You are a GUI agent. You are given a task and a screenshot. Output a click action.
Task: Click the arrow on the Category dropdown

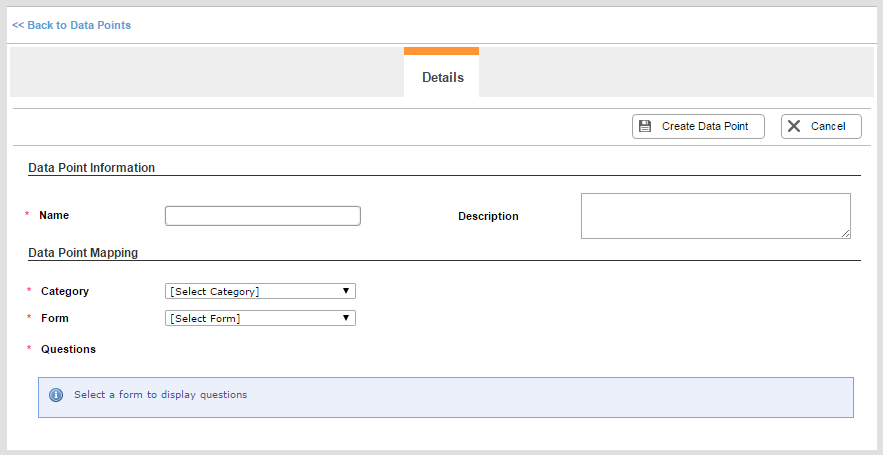346,291
